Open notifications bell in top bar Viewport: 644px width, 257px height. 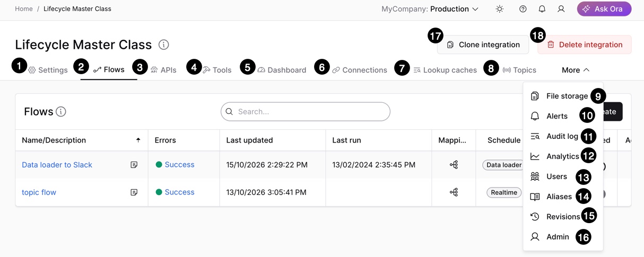click(x=542, y=9)
